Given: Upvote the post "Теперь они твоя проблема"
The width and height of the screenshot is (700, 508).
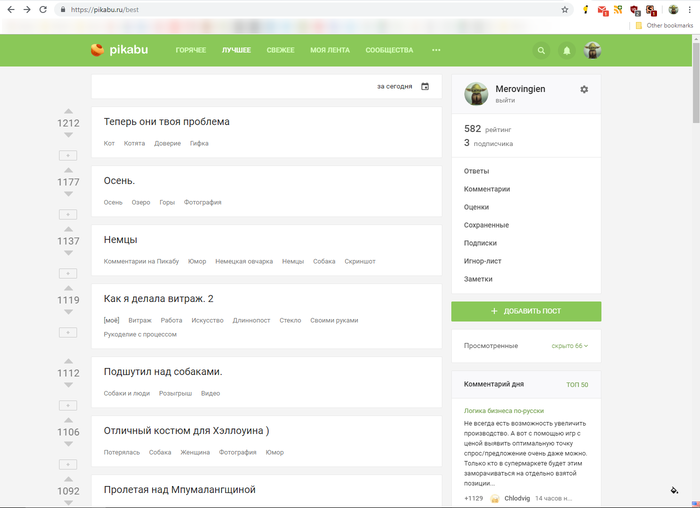Looking at the screenshot, I should pos(68,110).
